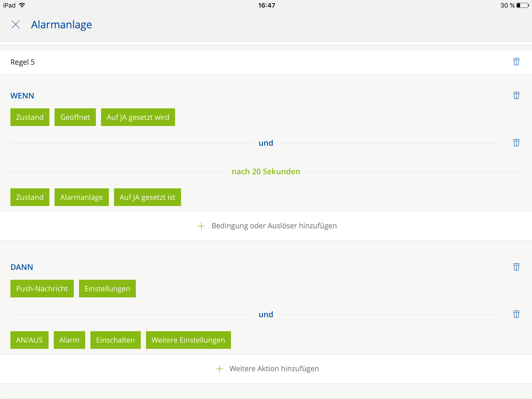Delete Regel 5 with trash icon
Screen dimensions: 532x399
point(516,62)
